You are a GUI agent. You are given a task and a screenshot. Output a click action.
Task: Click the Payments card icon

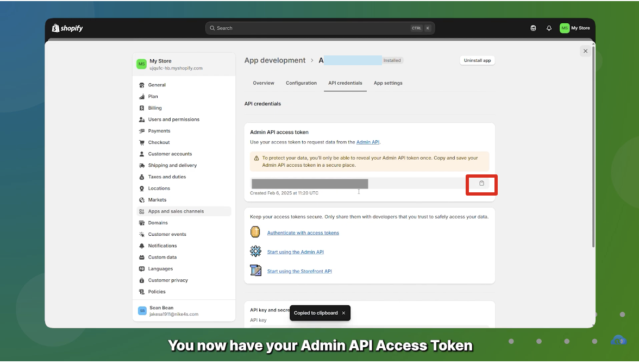point(142,131)
